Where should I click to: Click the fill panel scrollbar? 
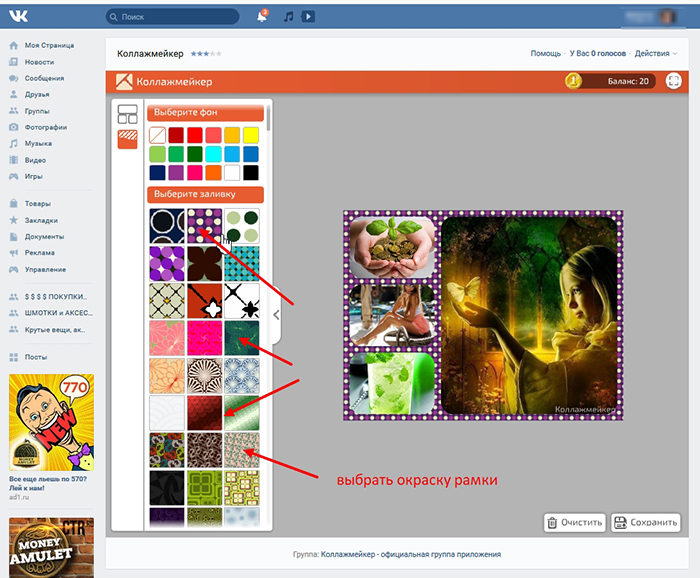coord(268,118)
